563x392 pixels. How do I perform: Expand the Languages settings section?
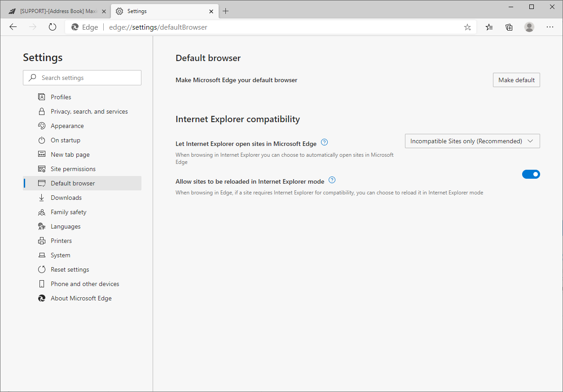66,226
